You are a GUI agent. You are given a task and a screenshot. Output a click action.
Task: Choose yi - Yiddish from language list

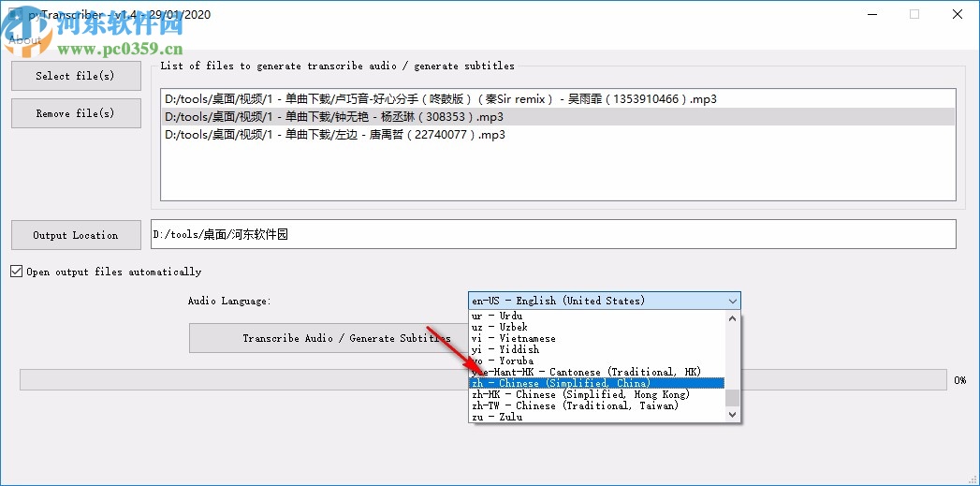[x=597, y=349]
